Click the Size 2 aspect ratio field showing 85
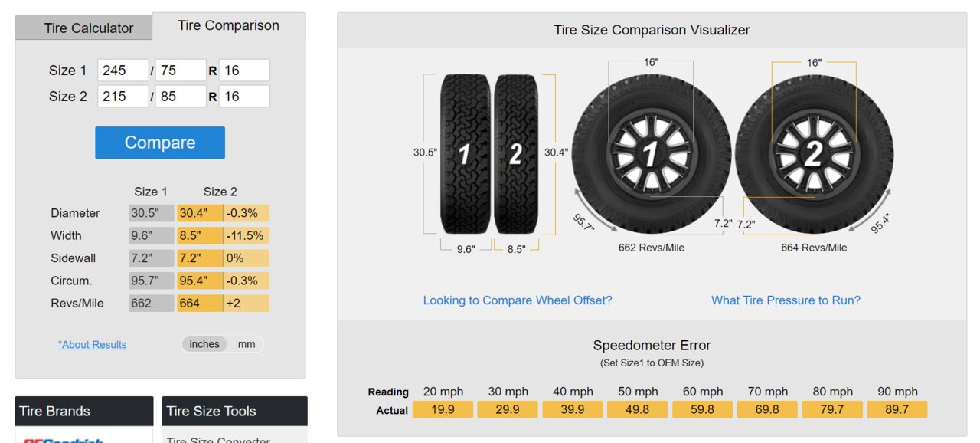Viewport: 980px width, 443px height. point(181,96)
